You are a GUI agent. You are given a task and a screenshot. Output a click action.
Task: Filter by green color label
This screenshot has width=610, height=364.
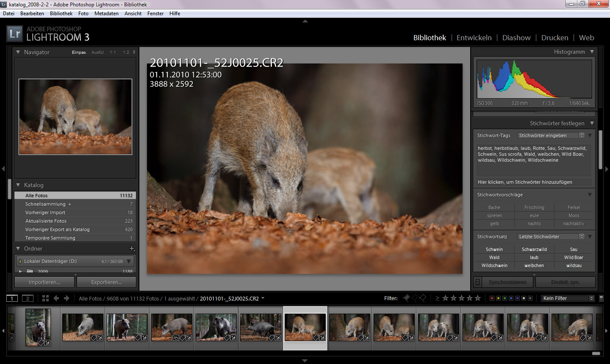[x=505, y=298]
